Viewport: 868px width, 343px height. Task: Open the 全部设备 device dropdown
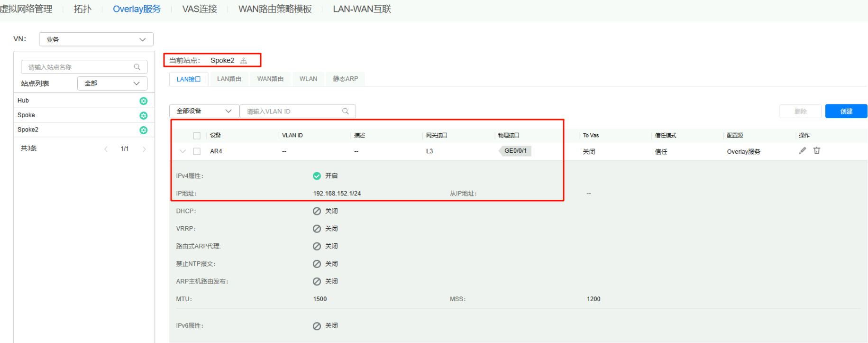click(x=204, y=111)
